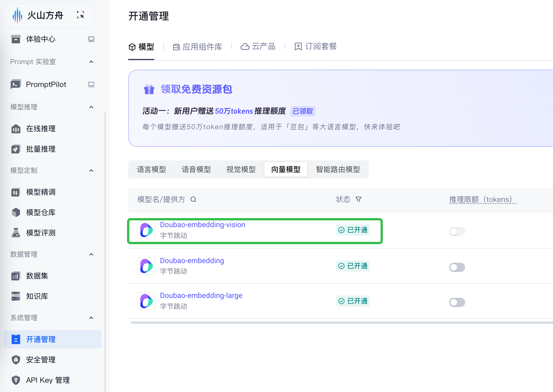Screen dimensions: 553x392
Task: Click the 安全管理 shield icon
Action: [16, 360]
